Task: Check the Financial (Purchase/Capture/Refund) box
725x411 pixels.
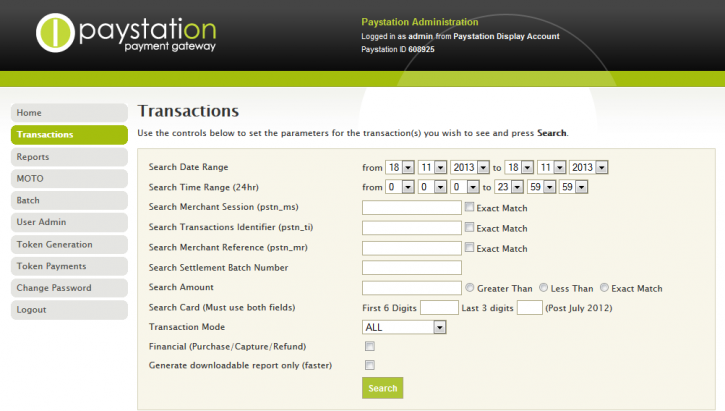Action: pos(369,346)
